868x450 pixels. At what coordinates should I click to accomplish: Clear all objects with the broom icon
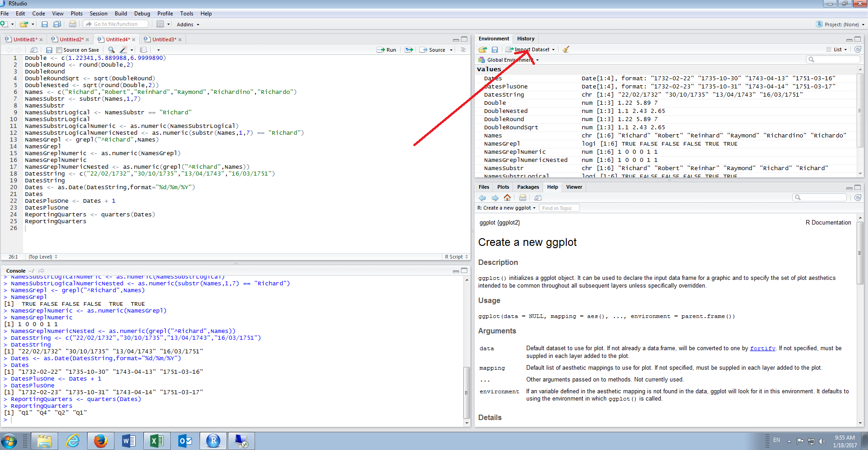566,49
